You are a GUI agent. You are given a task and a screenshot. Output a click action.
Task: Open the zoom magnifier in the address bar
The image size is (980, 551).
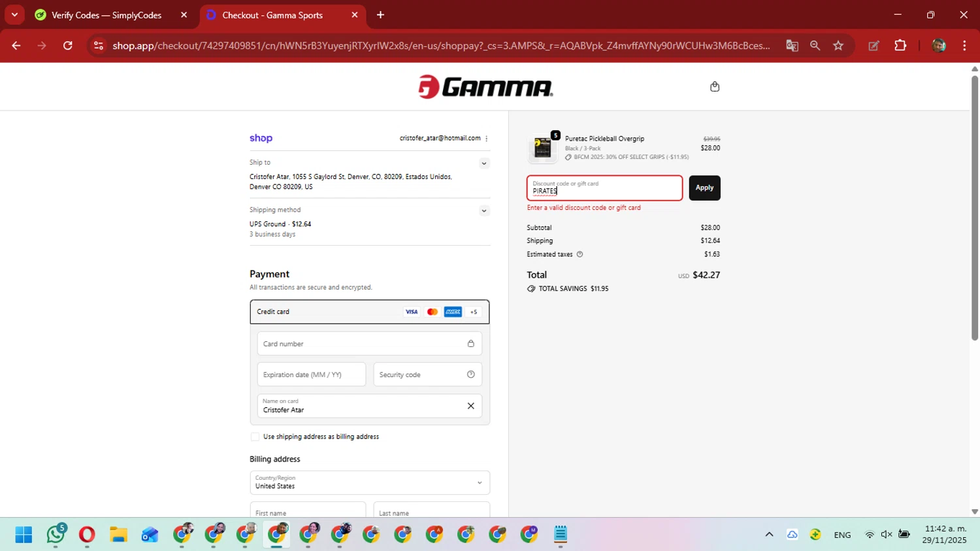[x=815, y=46]
